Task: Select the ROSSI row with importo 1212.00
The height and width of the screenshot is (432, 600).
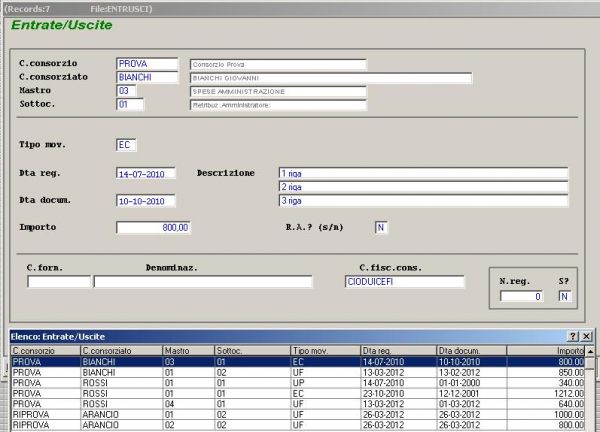Action: (x=298, y=393)
